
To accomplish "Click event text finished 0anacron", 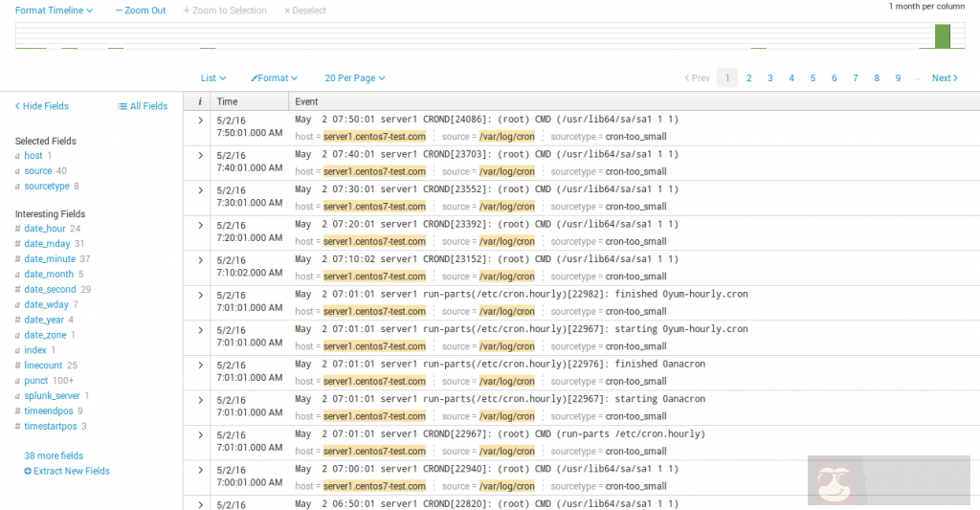I will pos(500,364).
